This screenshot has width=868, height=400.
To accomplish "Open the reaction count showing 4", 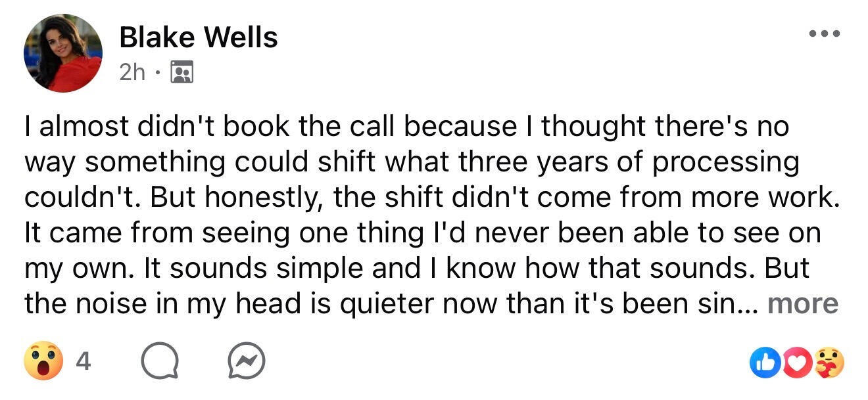I will coord(82,362).
